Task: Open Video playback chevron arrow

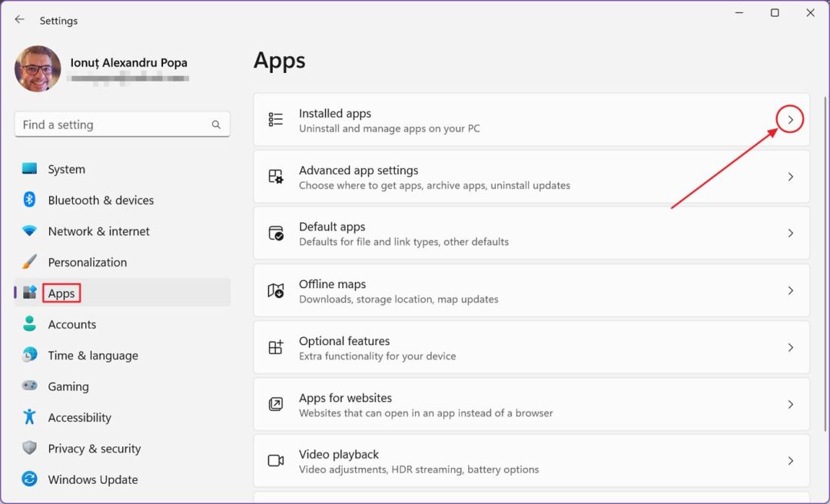Action: tap(790, 460)
